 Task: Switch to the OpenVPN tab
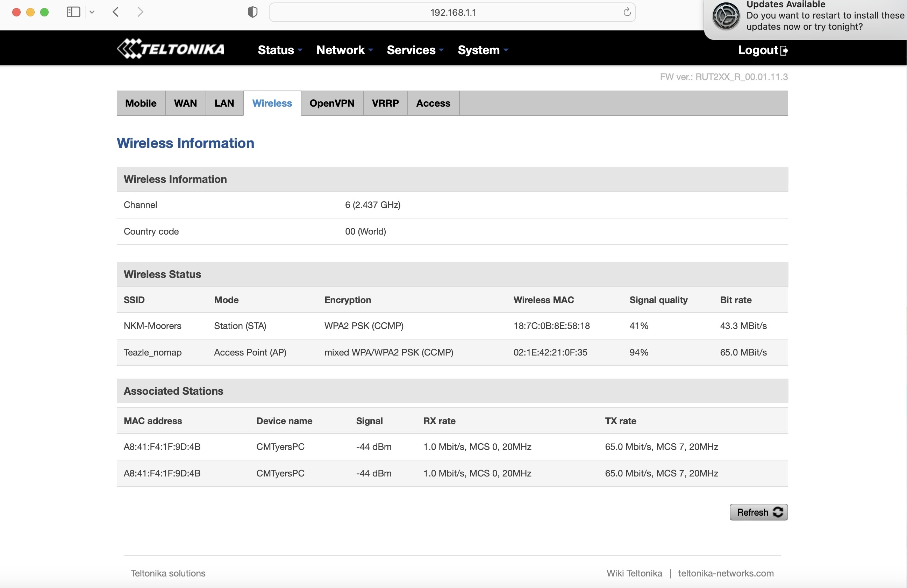pyautogui.click(x=331, y=103)
